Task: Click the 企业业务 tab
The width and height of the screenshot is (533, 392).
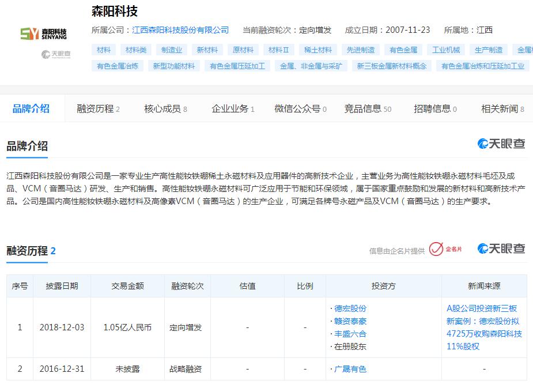Action: click(x=233, y=109)
